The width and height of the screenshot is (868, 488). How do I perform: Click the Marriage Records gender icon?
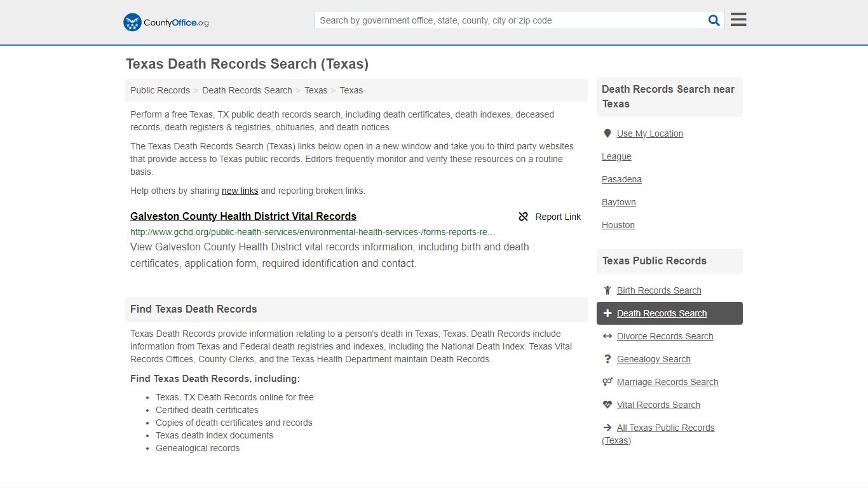pos(607,382)
